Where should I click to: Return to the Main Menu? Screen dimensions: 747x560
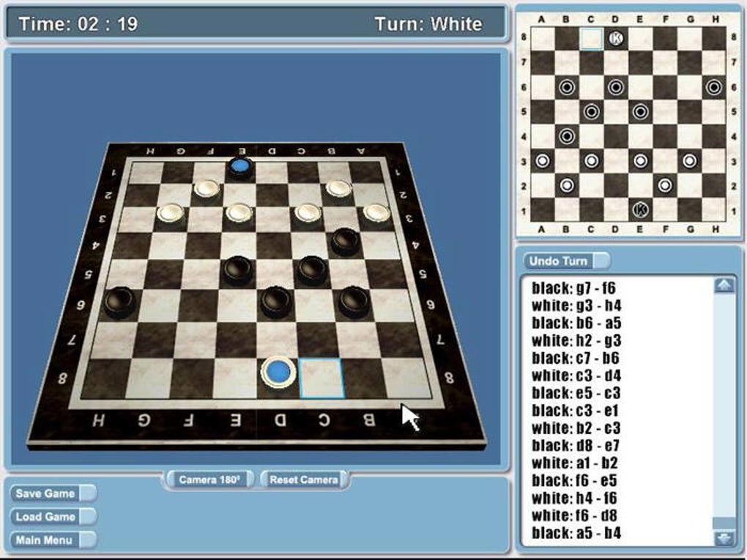[x=53, y=540]
